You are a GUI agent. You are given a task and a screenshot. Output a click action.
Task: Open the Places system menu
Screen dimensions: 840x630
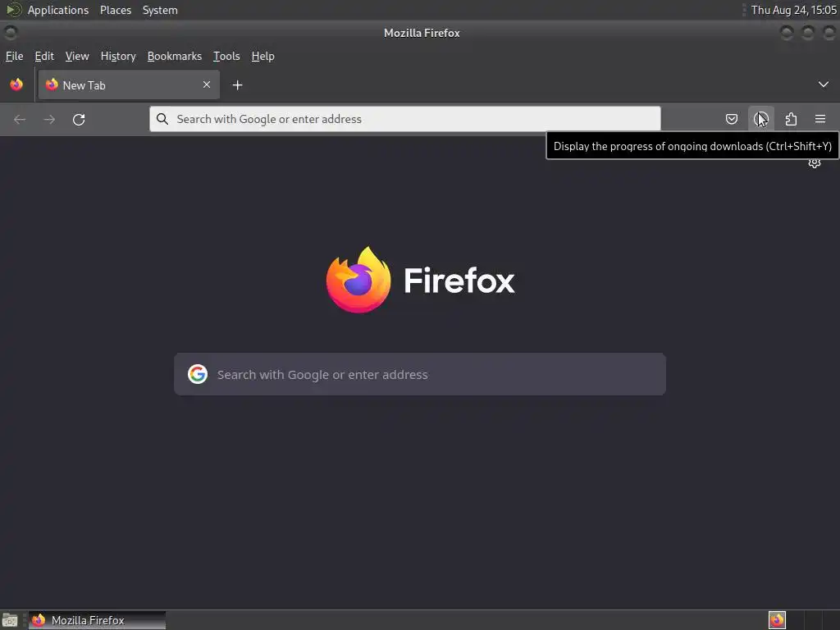click(x=115, y=10)
